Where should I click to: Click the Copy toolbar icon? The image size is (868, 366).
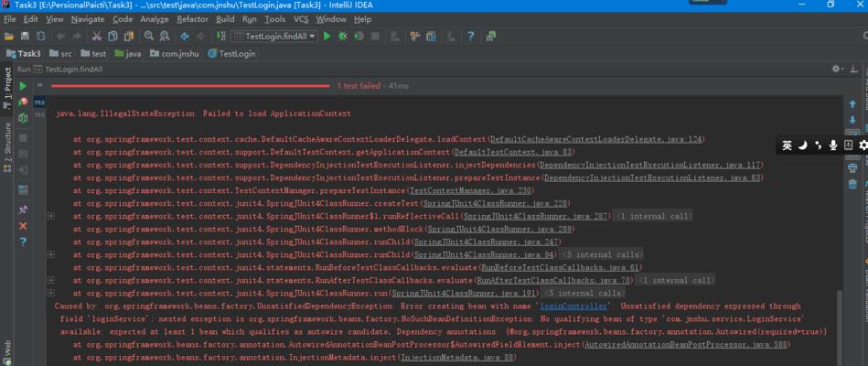113,37
